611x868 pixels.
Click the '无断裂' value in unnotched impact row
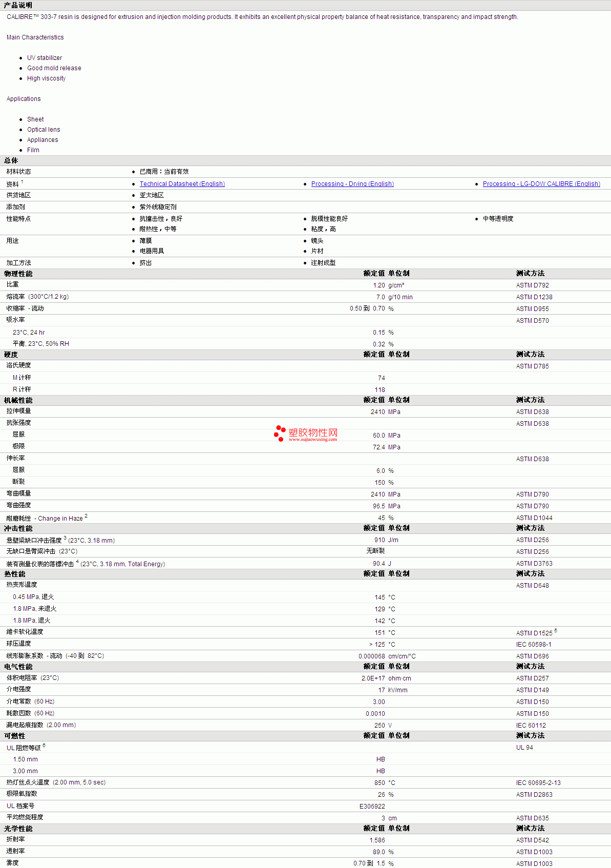click(x=375, y=551)
